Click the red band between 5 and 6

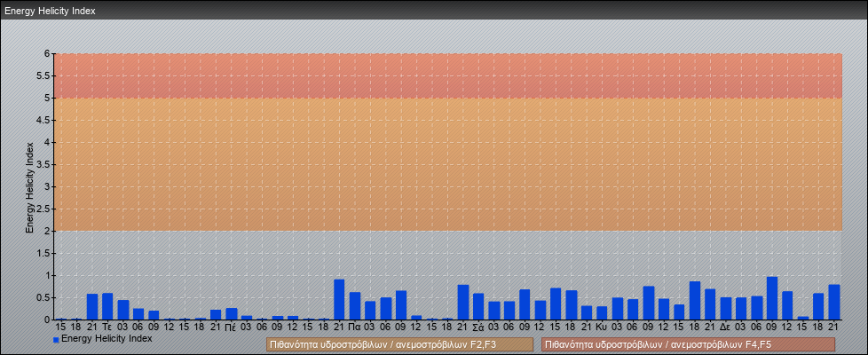(x=444, y=75)
